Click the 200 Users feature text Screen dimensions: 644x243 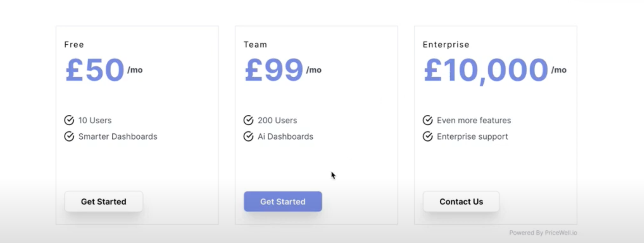(277, 120)
